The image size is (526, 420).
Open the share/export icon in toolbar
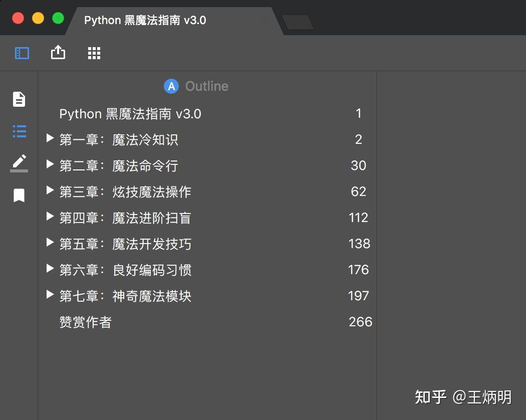pos(58,53)
